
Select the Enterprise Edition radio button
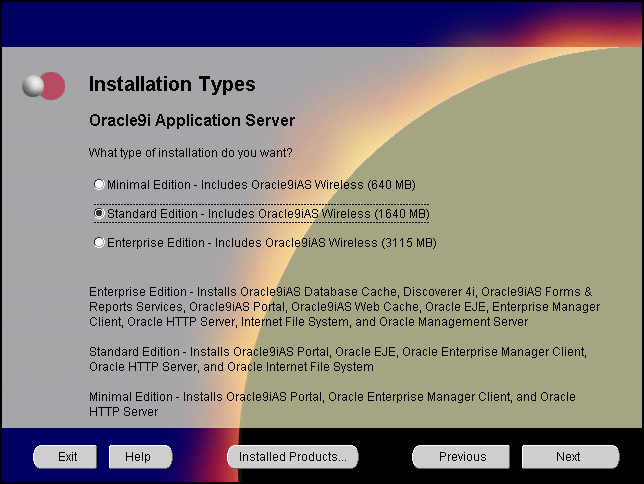[x=99, y=242]
